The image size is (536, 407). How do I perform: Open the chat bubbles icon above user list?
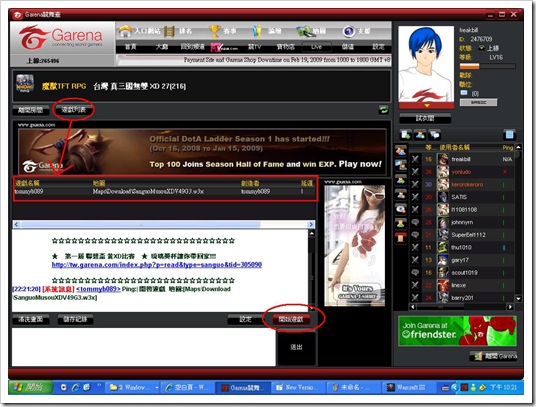pyautogui.click(x=434, y=135)
